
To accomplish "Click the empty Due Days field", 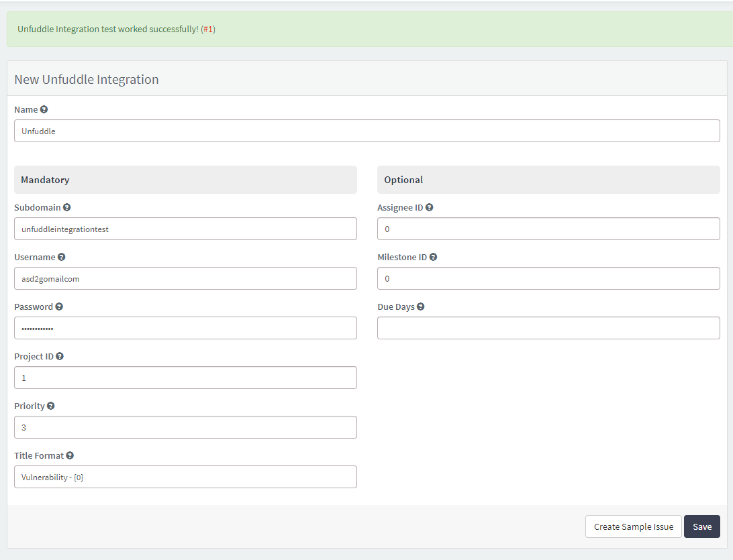I will click(548, 328).
